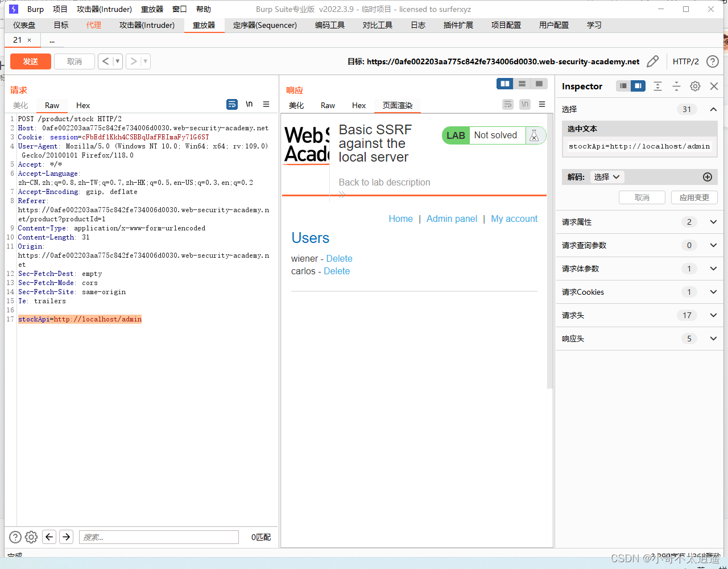The height and width of the screenshot is (569, 728).
Task: Close the Inspector panel
Action: coord(714,86)
